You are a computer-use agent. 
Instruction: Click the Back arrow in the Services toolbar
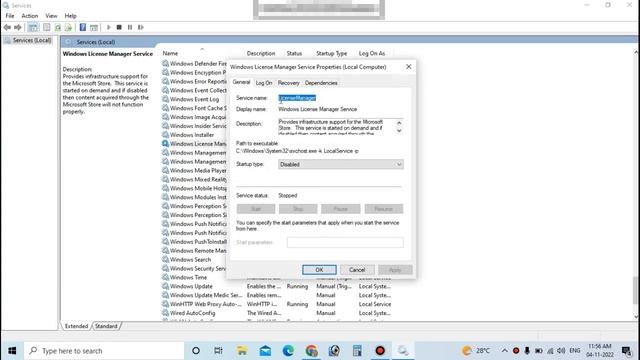7,27
